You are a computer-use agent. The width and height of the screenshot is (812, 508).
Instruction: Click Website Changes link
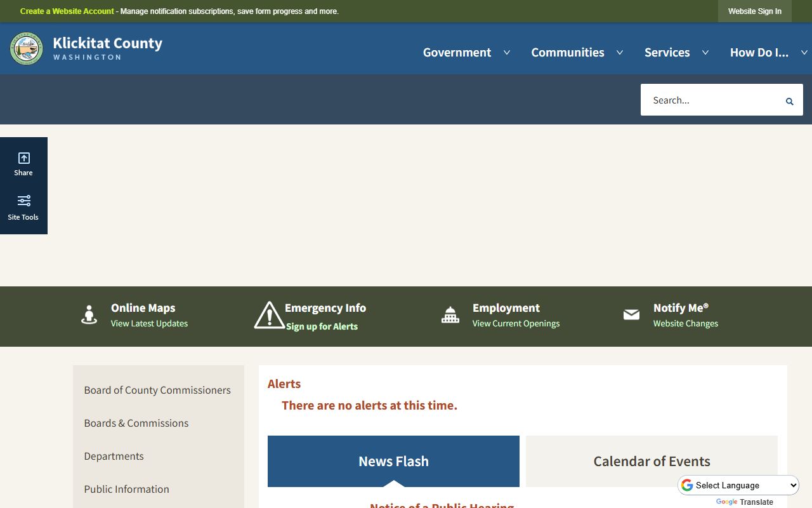tap(686, 323)
